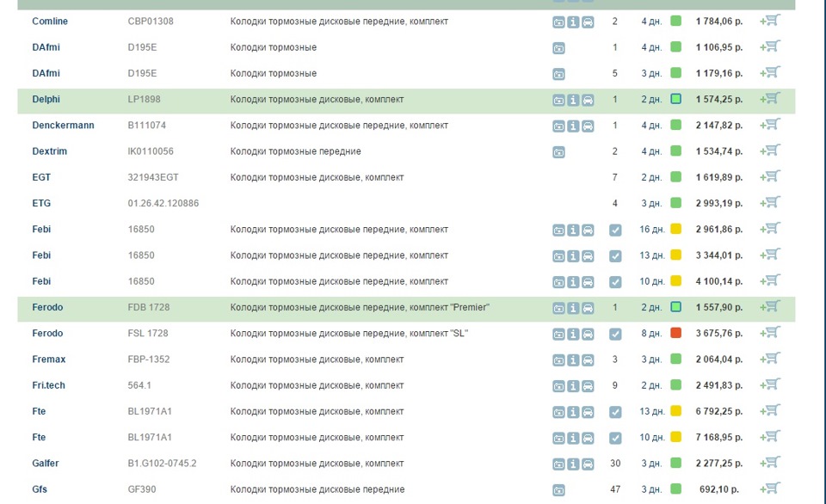Select part number LP1898
The image size is (826, 504).
point(145,99)
